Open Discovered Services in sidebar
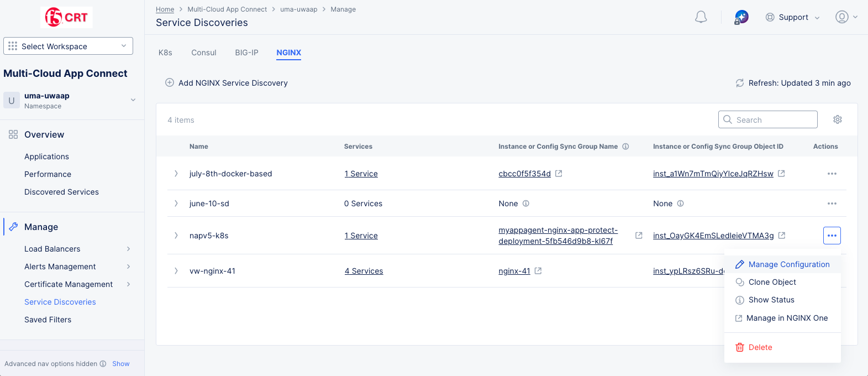Image resolution: width=868 pixels, height=376 pixels. click(61, 192)
